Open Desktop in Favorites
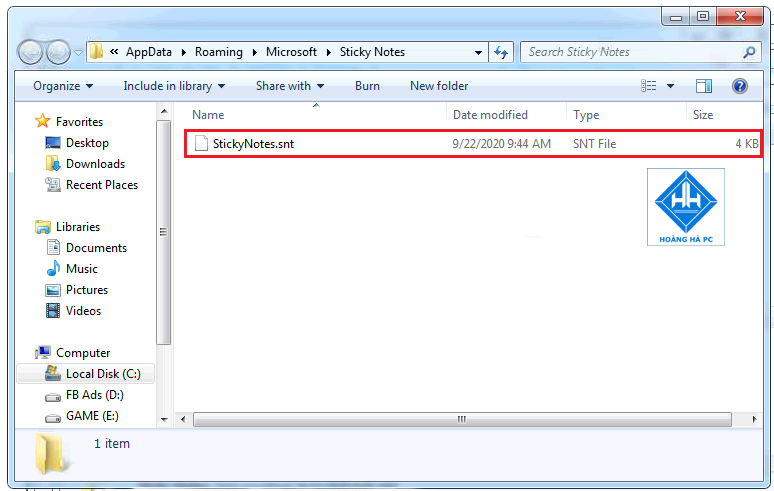The height and width of the screenshot is (491, 774). click(87, 143)
